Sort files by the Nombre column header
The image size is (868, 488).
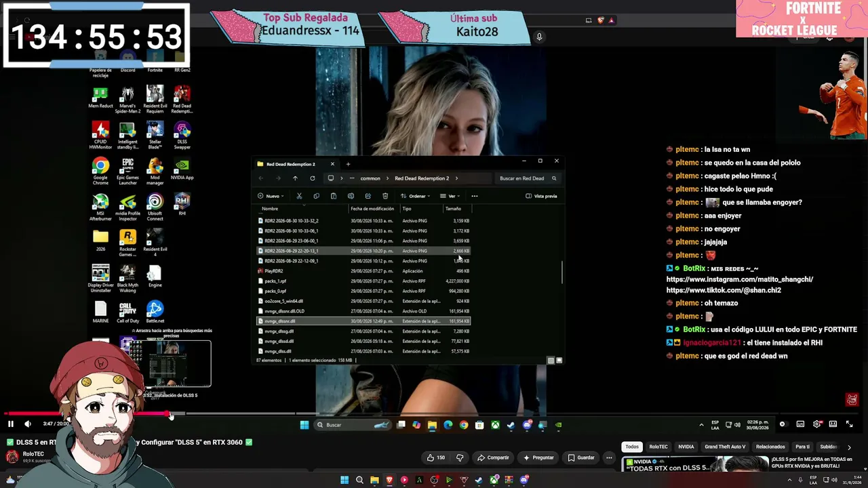[270, 209]
